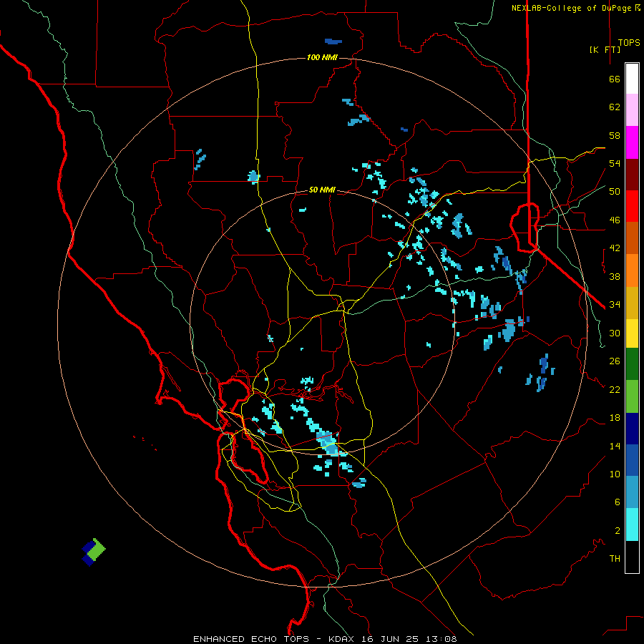This screenshot has width=644, height=644.
Task: Click the TH legend label
Action: tap(615, 559)
